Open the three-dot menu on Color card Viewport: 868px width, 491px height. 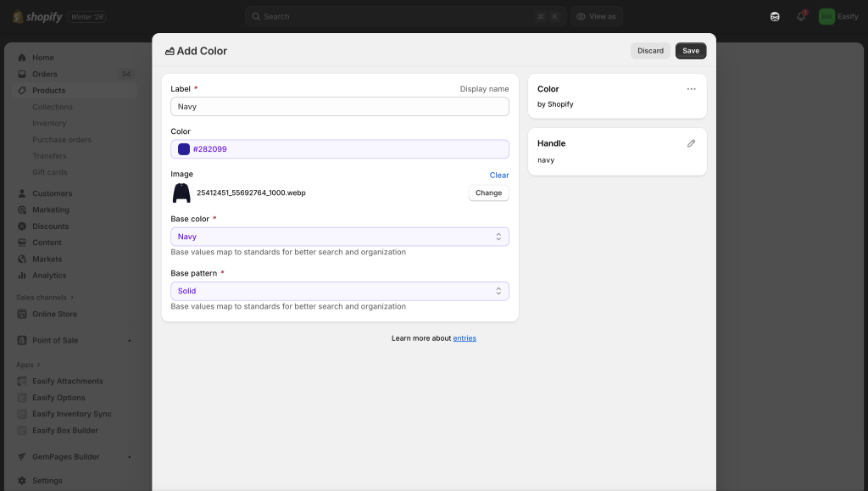pyautogui.click(x=691, y=89)
